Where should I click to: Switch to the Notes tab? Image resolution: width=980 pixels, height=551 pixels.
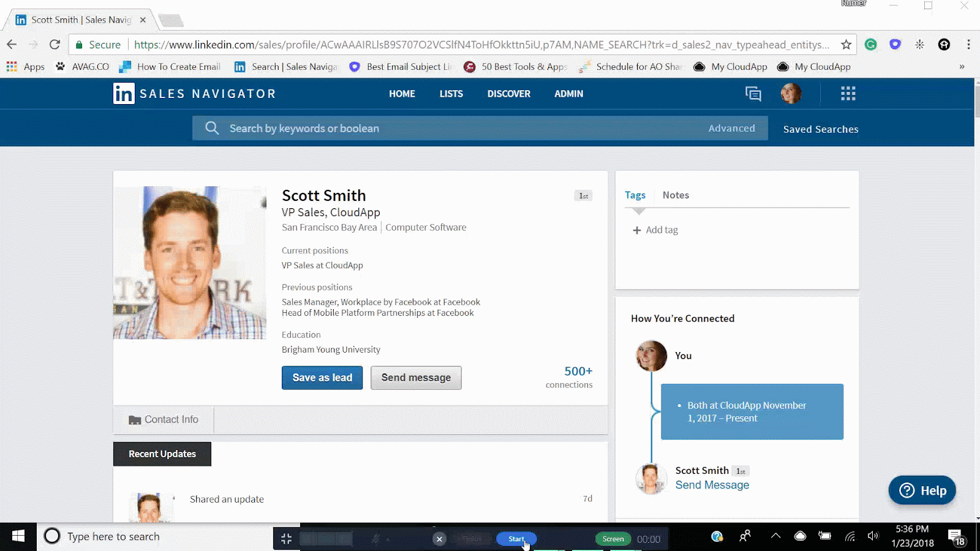pyautogui.click(x=676, y=195)
